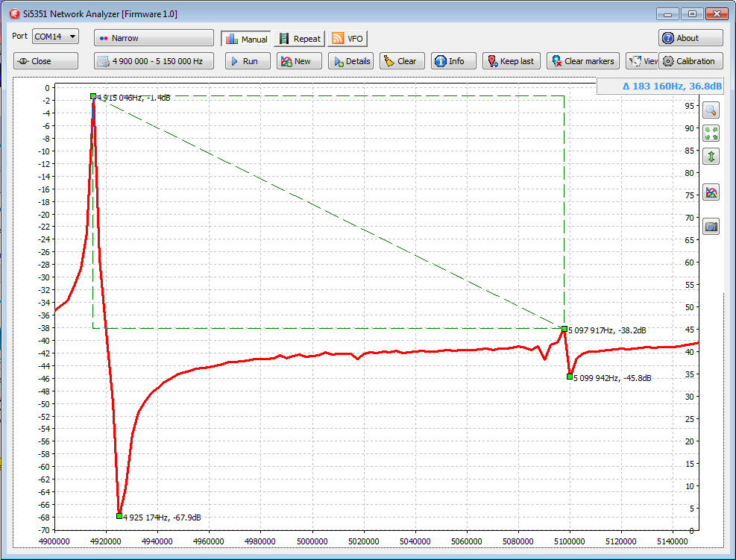Click the marker at 4 925 174Hz notch
736x560 pixels.
(119, 516)
